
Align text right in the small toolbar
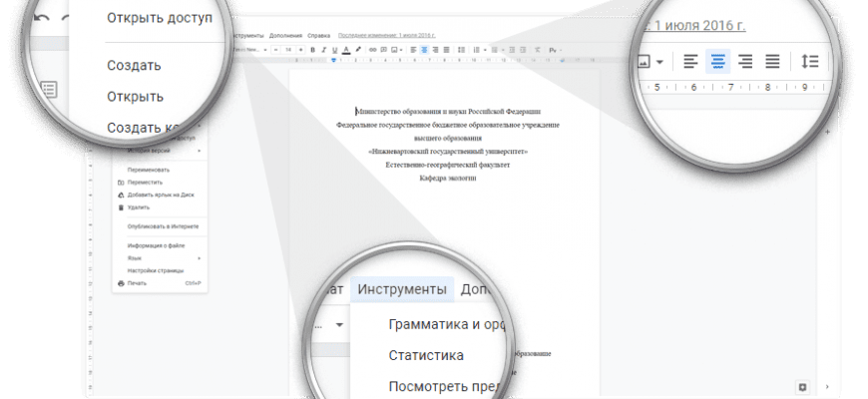coord(435,50)
